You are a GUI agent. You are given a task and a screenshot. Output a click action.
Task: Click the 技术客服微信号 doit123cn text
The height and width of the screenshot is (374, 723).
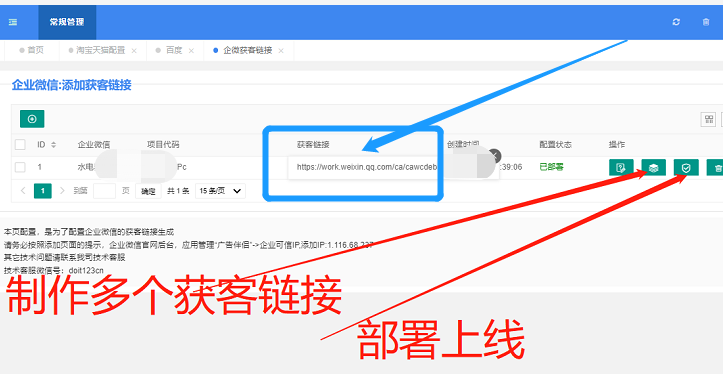pyautogui.click(x=54, y=270)
